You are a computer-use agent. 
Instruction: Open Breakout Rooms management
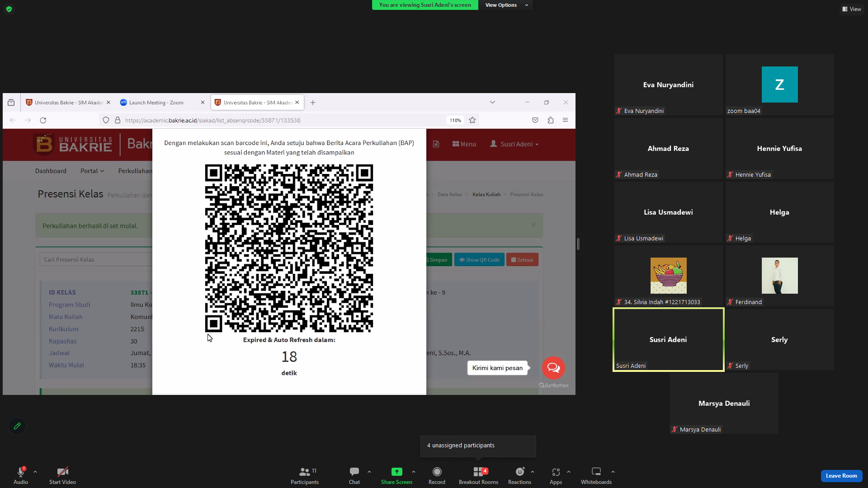point(478,475)
